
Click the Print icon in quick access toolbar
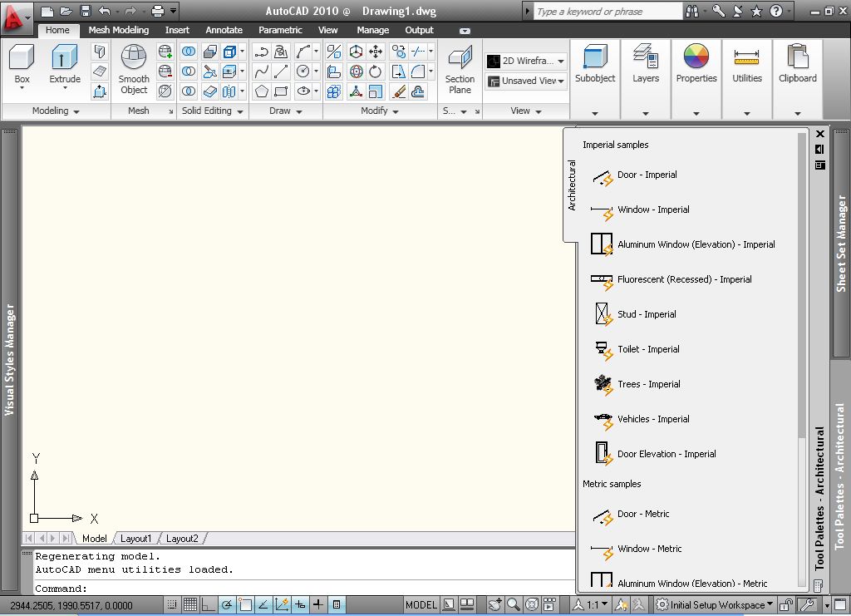[157, 11]
